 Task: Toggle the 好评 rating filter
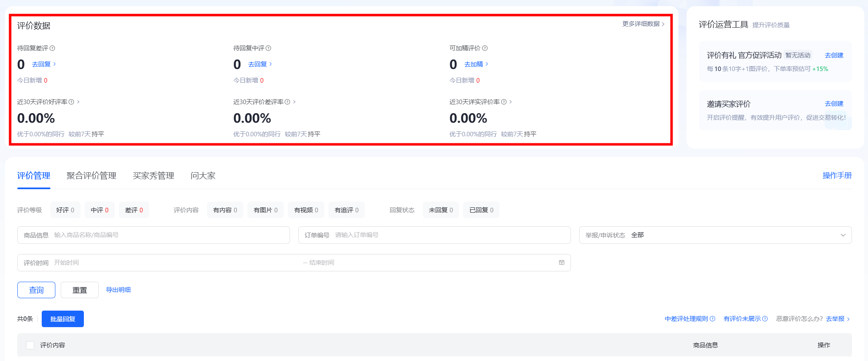pos(65,210)
